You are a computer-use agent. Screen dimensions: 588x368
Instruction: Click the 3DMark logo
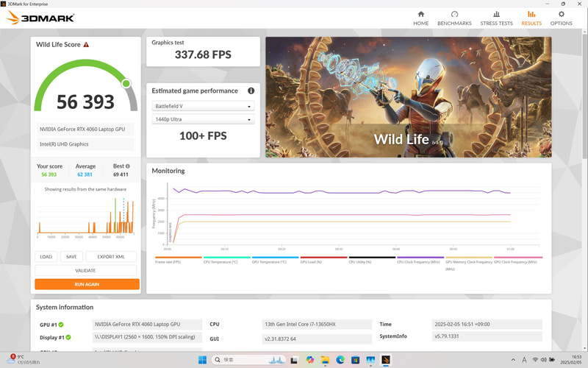[x=40, y=17]
